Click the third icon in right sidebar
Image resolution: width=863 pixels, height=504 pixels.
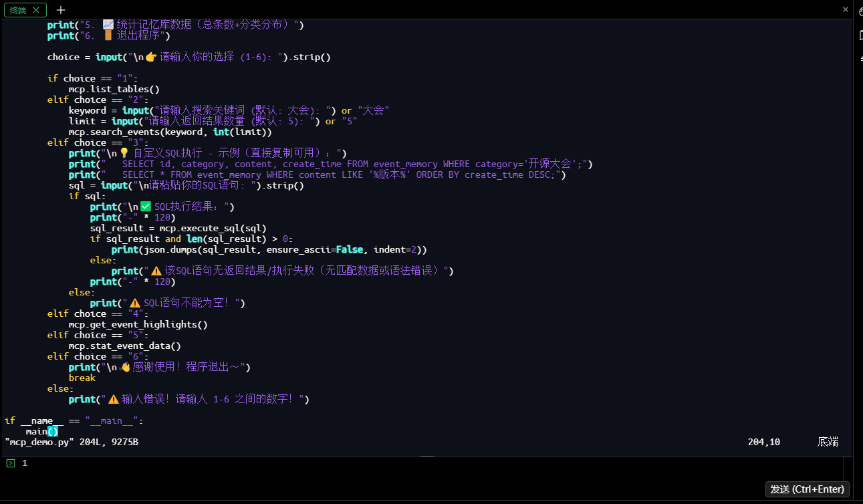(x=860, y=59)
